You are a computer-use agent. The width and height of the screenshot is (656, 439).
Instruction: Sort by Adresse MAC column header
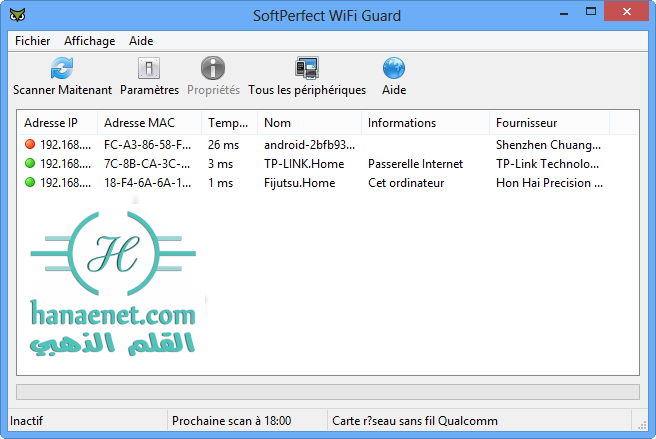[x=149, y=123]
